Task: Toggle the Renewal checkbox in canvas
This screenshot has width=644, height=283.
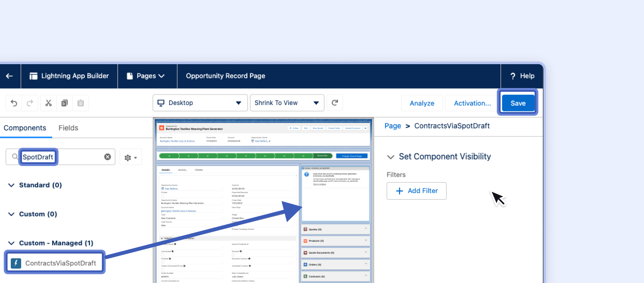Action: coord(233,255)
